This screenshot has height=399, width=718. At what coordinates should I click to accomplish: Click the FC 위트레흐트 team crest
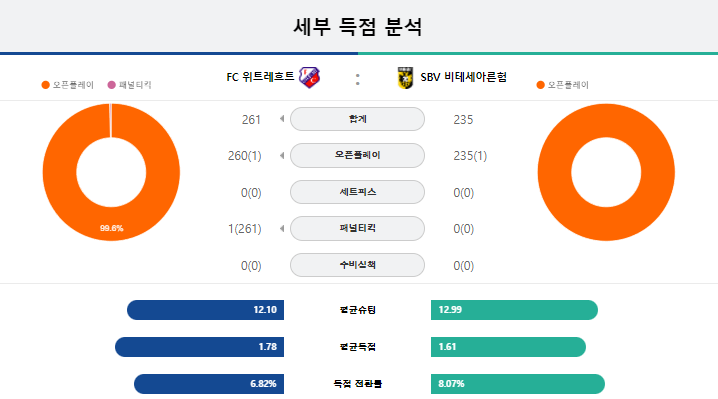(310, 77)
